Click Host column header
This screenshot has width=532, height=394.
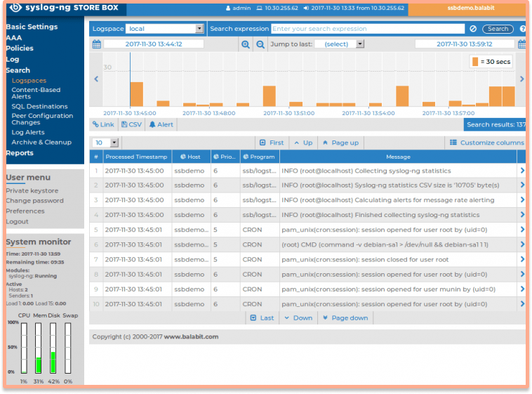pos(192,157)
